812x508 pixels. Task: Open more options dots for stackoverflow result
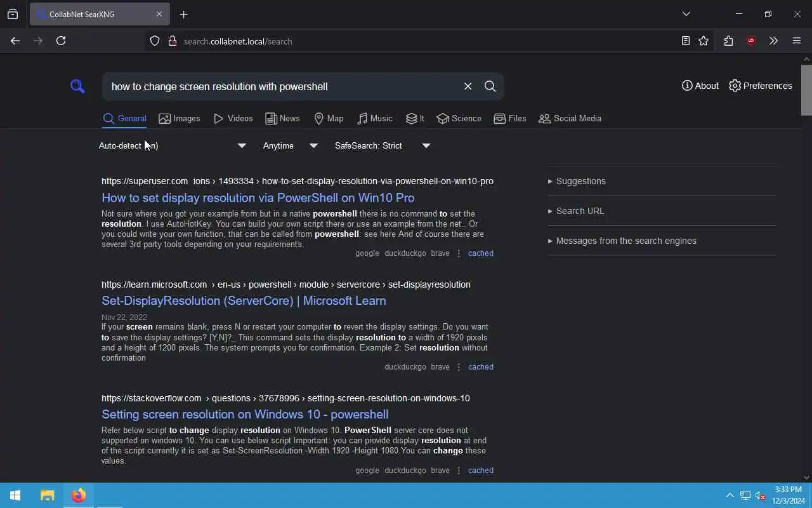coord(459,471)
